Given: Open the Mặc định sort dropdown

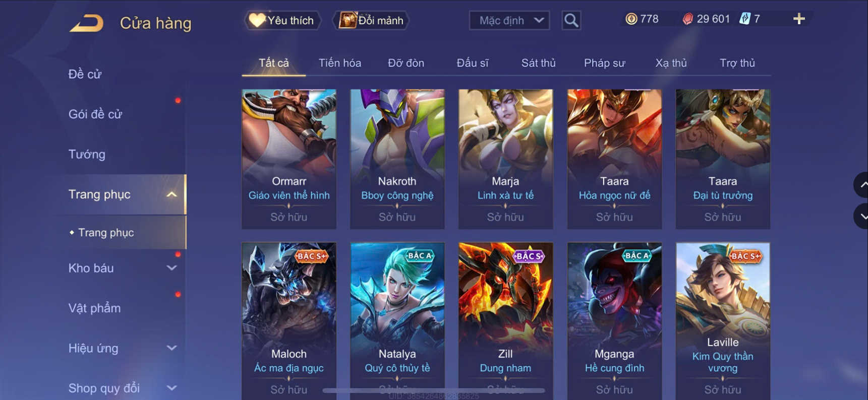Looking at the screenshot, I should (509, 20).
